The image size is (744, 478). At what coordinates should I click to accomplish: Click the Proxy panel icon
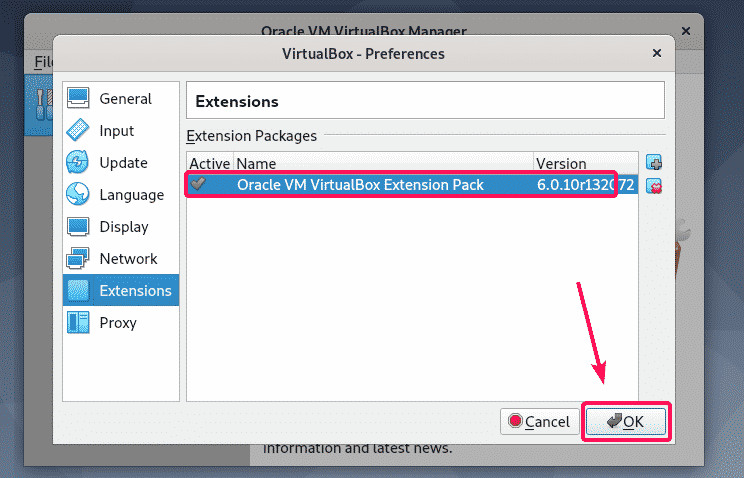click(x=78, y=322)
